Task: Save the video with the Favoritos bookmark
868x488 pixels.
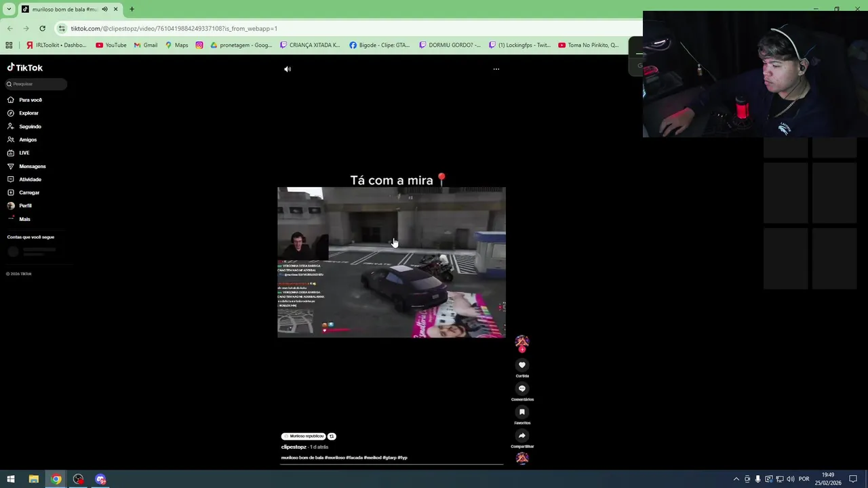Action: [x=522, y=412]
